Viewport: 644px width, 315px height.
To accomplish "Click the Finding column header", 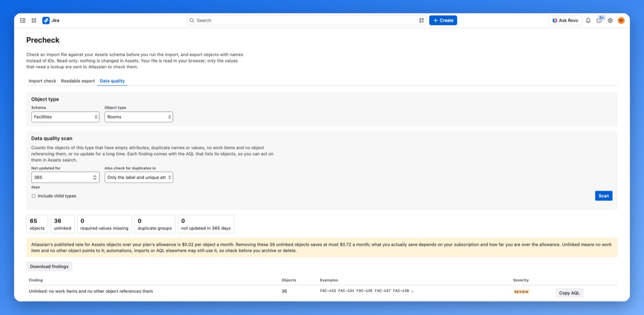I will click(x=36, y=280).
